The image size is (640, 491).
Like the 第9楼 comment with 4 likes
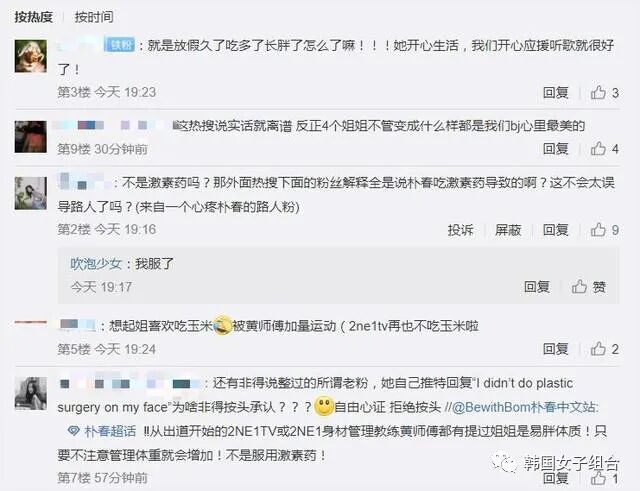pos(598,149)
